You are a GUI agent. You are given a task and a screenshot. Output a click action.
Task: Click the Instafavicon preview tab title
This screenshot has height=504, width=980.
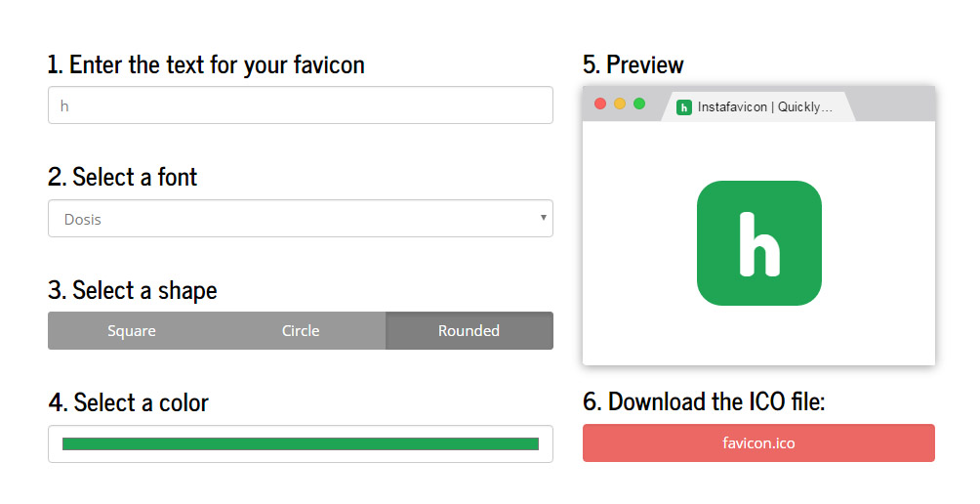[x=765, y=106]
